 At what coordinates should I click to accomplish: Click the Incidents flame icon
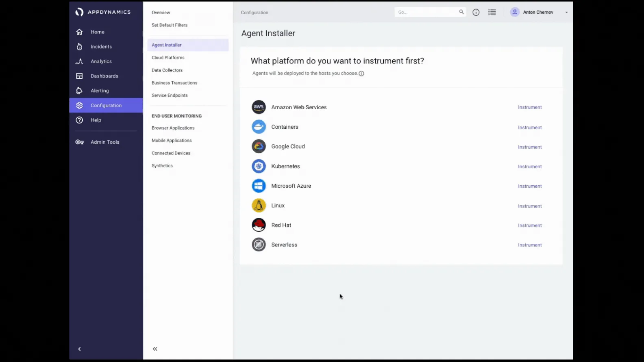(x=79, y=47)
